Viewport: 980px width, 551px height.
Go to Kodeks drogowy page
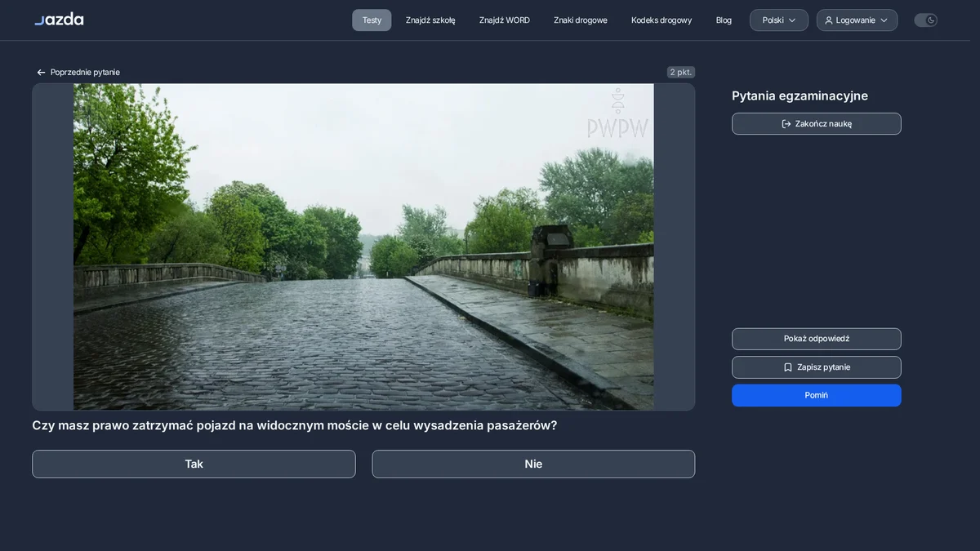coord(661,20)
